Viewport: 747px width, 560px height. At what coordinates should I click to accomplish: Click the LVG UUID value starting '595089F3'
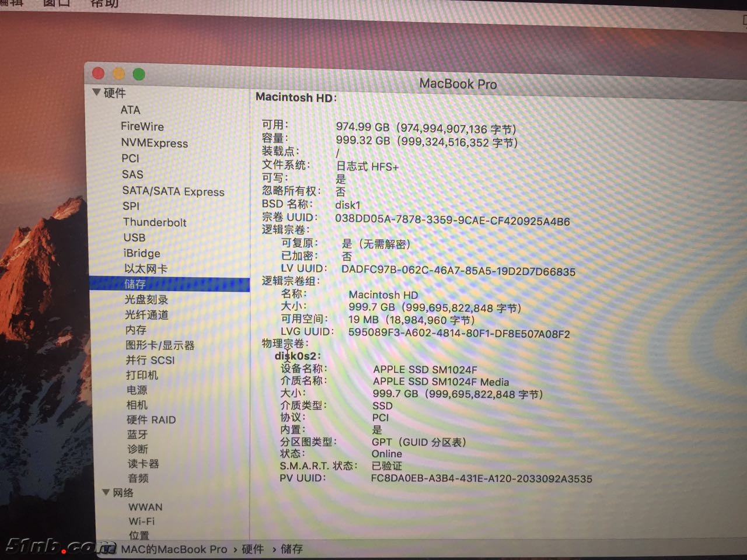[459, 333]
